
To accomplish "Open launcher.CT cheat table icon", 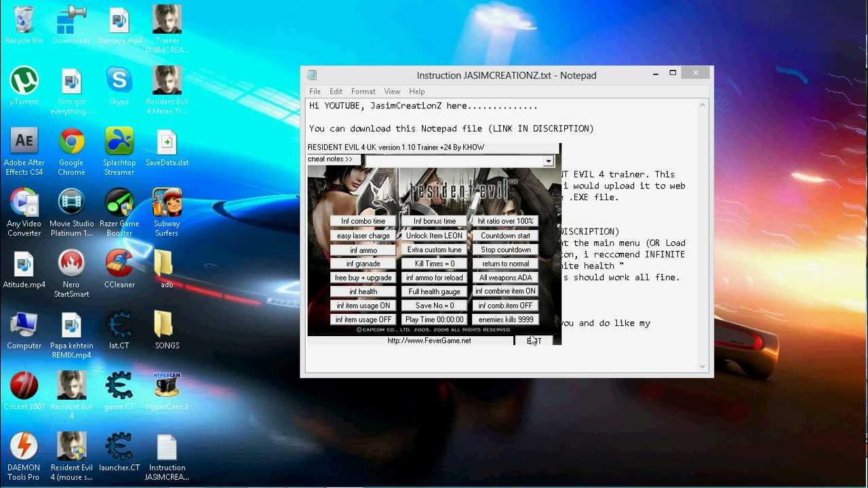I will tap(119, 452).
